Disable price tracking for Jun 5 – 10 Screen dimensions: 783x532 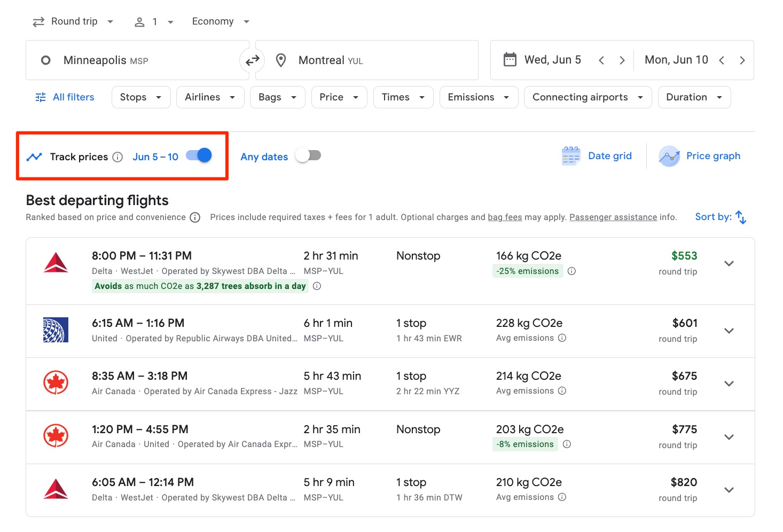[x=197, y=155]
